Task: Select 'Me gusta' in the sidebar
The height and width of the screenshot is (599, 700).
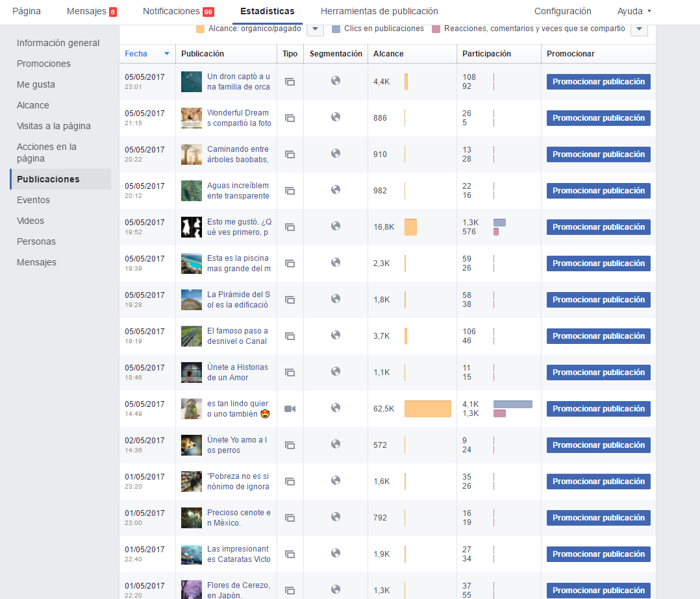Action: (36, 84)
